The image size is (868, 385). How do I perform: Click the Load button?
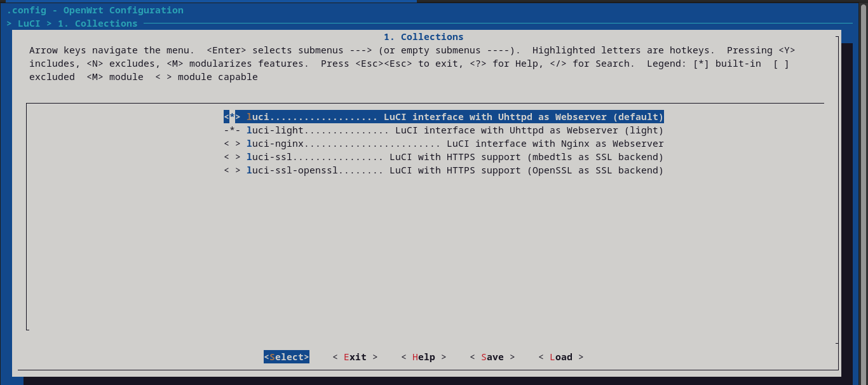click(561, 357)
